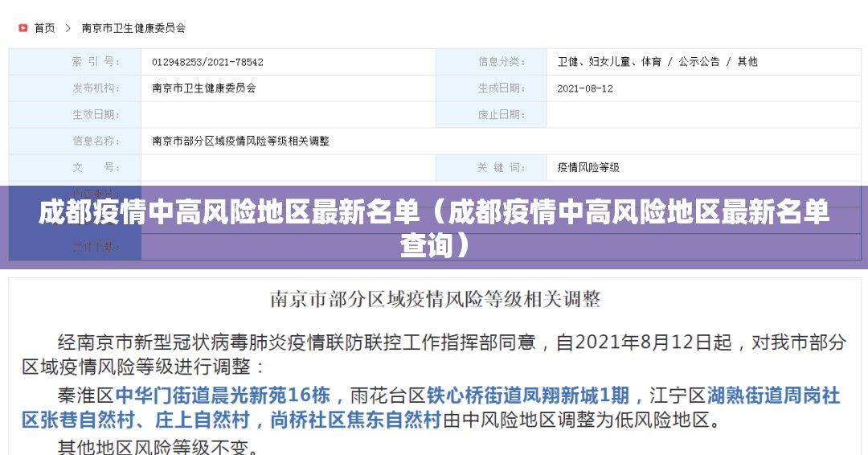Viewport: 868px width, 455px height.
Task: Click blue text 尚桥社区焦东自然村
Action: 355,420
